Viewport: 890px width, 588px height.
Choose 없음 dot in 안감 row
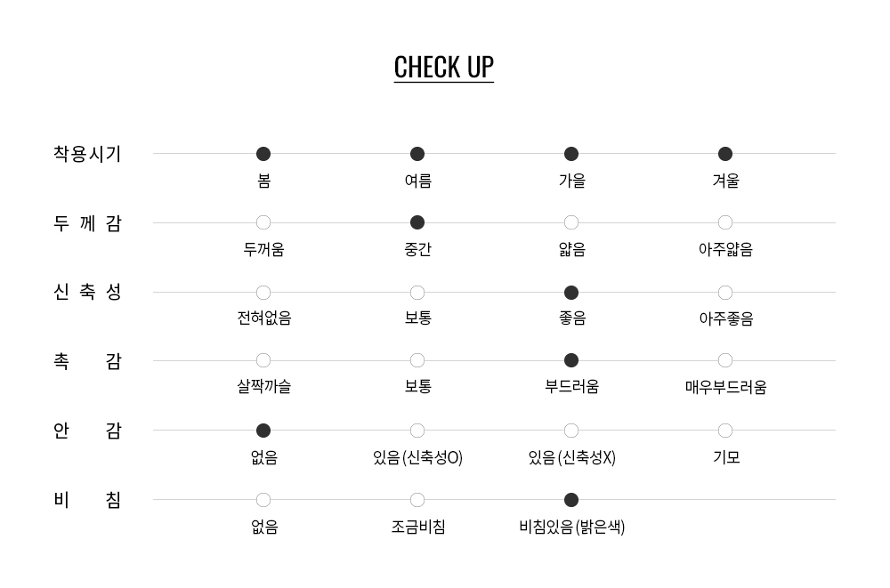pos(263,431)
